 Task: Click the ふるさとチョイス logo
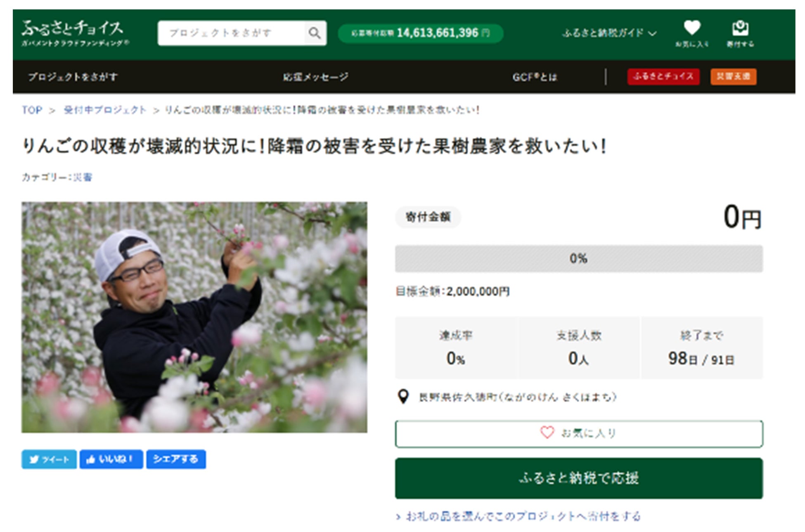[x=75, y=33]
